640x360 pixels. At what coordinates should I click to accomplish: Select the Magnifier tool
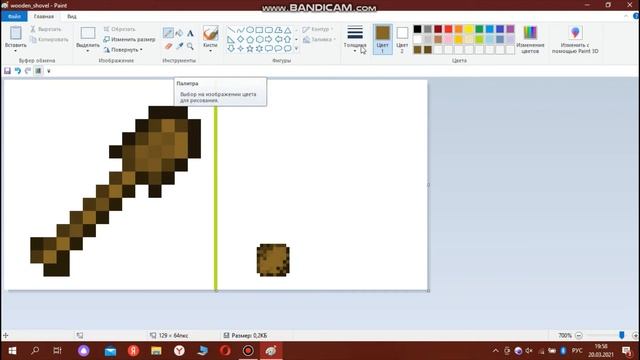tap(190, 47)
